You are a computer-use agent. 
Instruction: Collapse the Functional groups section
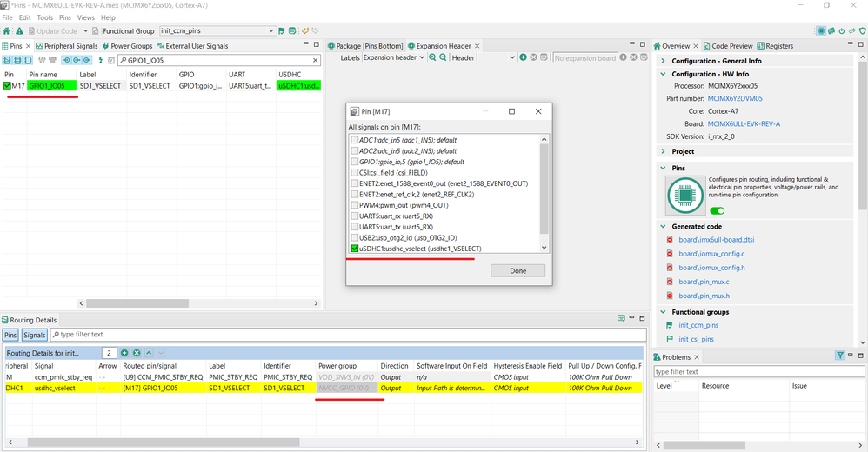coord(664,312)
